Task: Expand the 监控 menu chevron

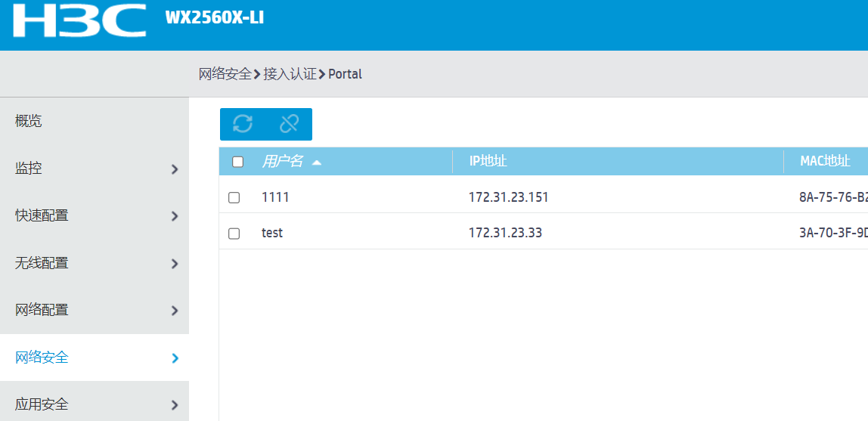Action: (x=175, y=169)
